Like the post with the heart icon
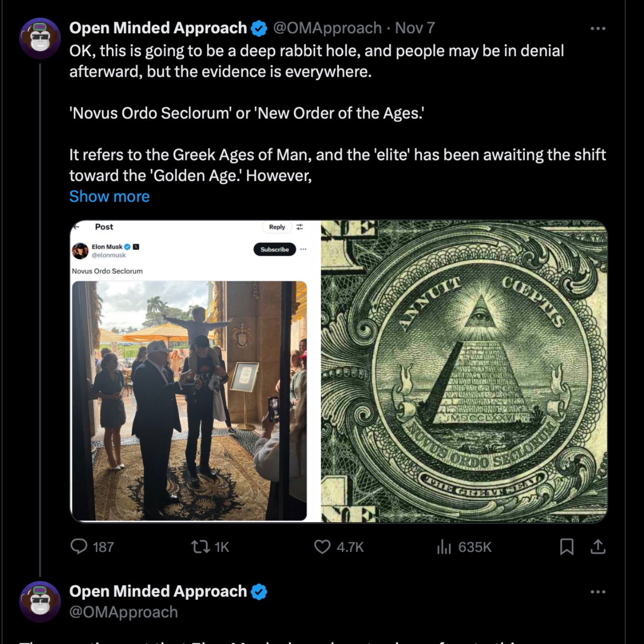The height and width of the screenshot is (644, 644). click(322, 546)
